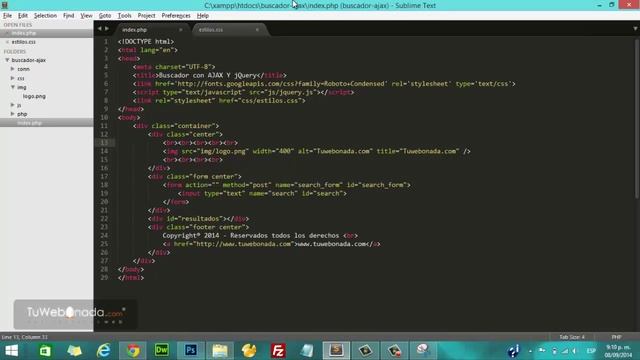The width and height of the screenshot is (640, 360).
Task: Click the Sublime Text taskbar icon
Action: (x=336, y=351)
